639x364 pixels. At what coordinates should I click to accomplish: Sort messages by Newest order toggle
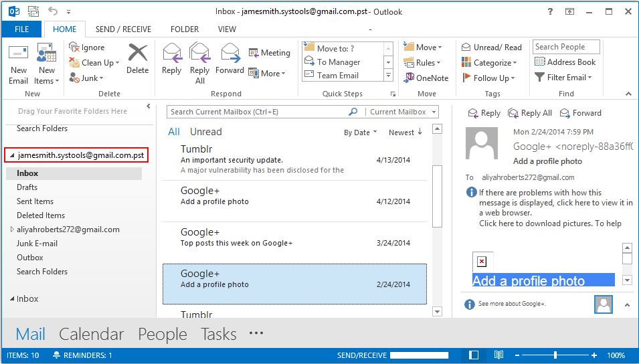coord(405,132)
